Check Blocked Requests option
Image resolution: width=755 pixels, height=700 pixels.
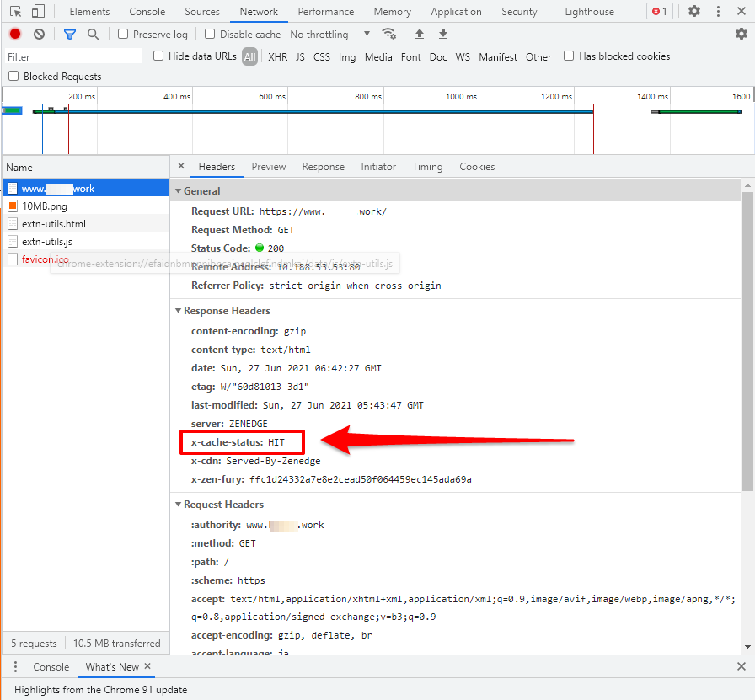[x=13, y=76]
